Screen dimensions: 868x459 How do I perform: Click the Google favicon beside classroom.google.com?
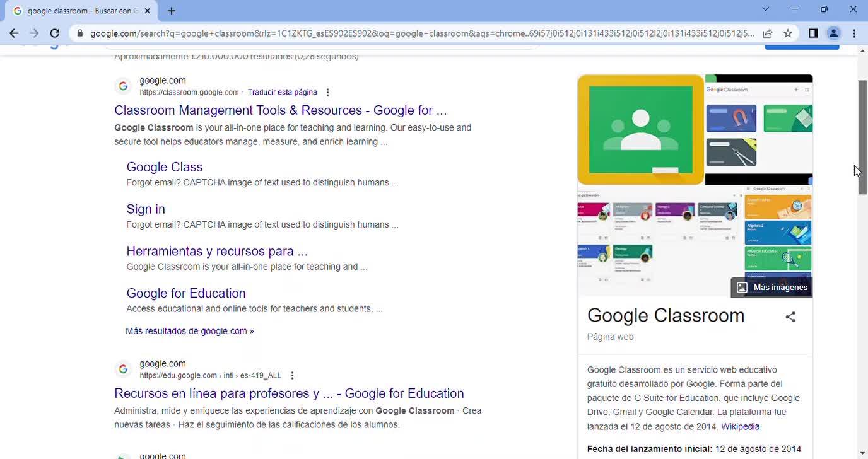click(x=124, y=86)
